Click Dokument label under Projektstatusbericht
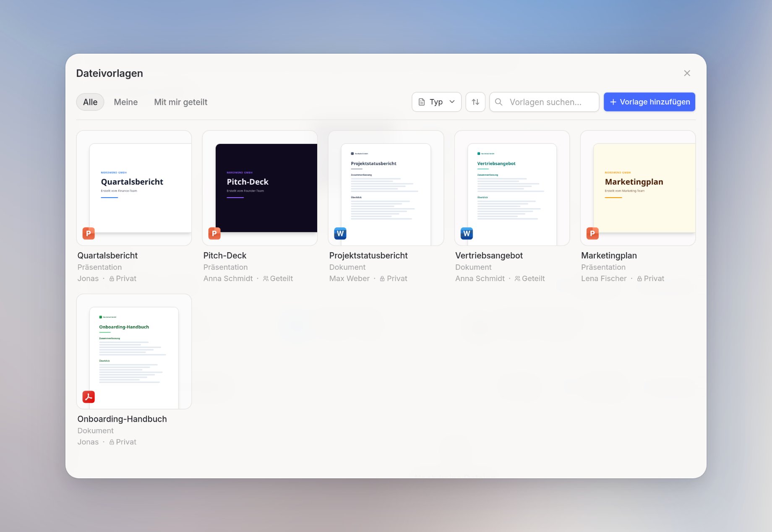Image resolution: width=772 pixels, height=532 pixels. 347,267
